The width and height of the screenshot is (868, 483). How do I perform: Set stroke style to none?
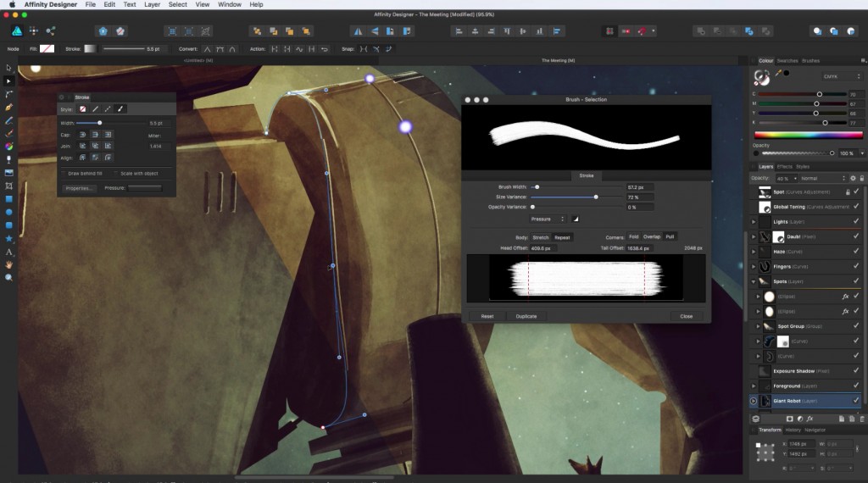pyautogui.click(x=82, y=109)
